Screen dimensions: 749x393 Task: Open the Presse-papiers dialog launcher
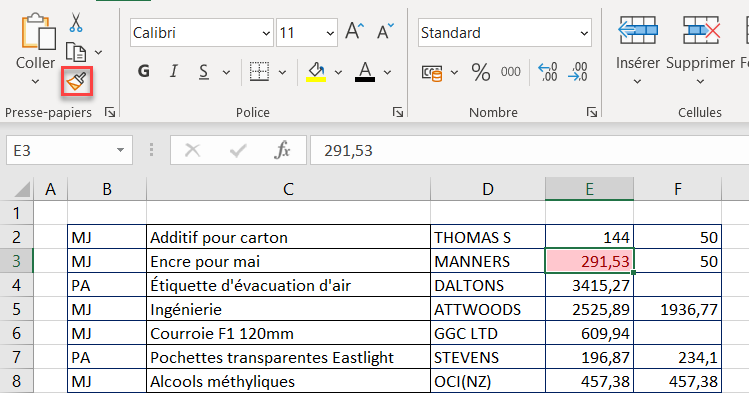(110, 112)
